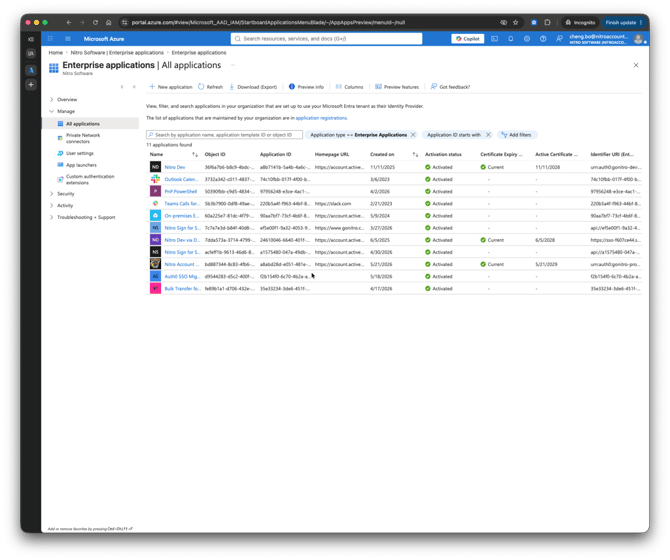Click the application registrations link
The height and width of the screenshot is (560, 670).
(321, 118)
